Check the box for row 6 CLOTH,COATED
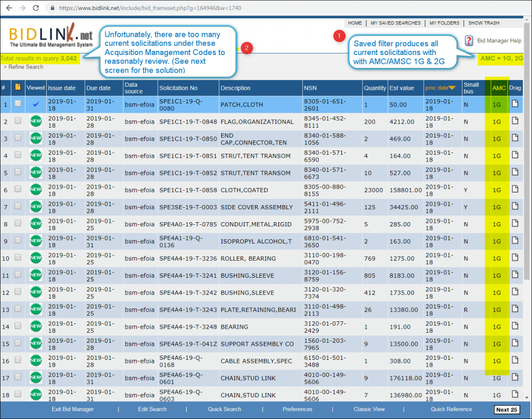 18,189
